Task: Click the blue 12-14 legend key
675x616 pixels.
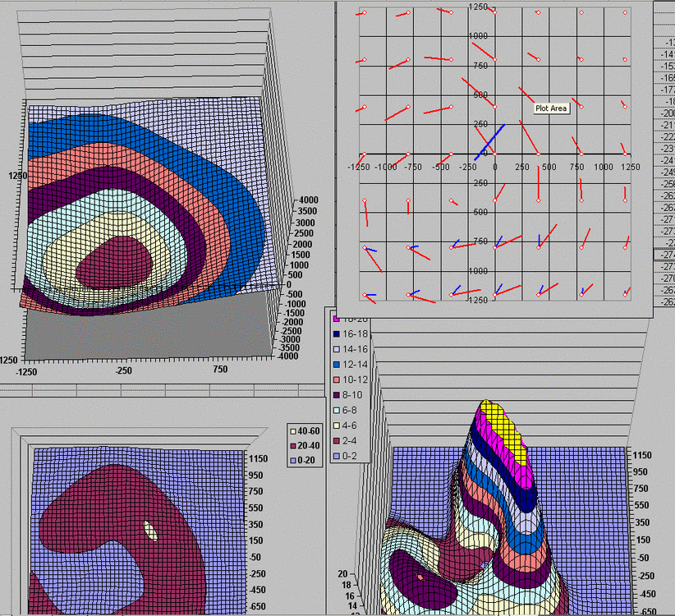Action: pyautogui.click(x=336, y=365)
